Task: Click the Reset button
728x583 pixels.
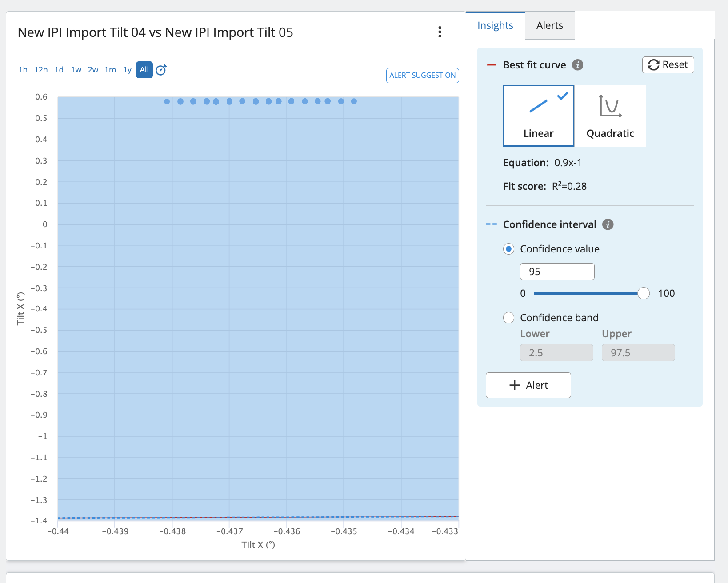Action: click(x=668, y=65)
